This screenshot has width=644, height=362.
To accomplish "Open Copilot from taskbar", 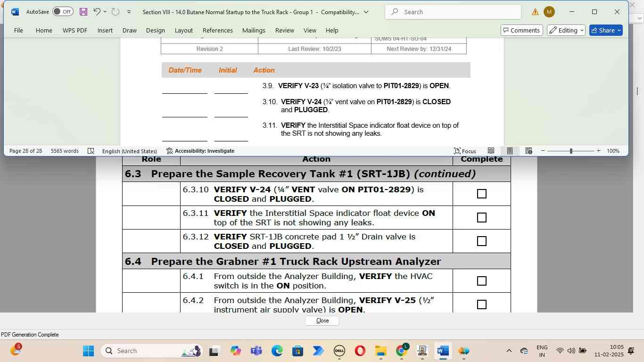I will [235, 351].
